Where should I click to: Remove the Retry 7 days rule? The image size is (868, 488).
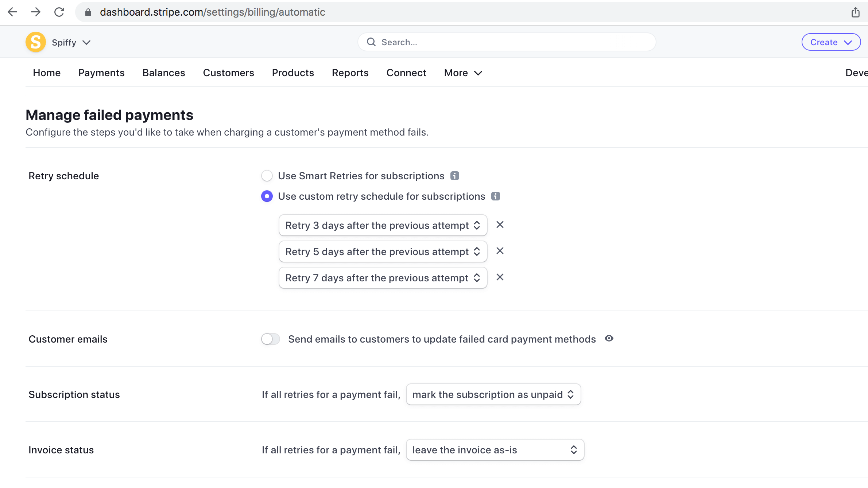(500, 277)
